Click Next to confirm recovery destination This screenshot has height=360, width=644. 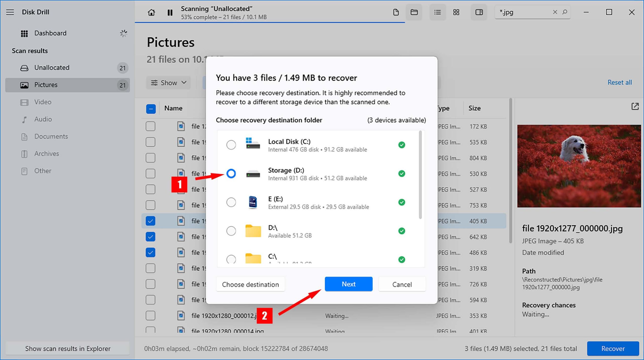[349, 284]
